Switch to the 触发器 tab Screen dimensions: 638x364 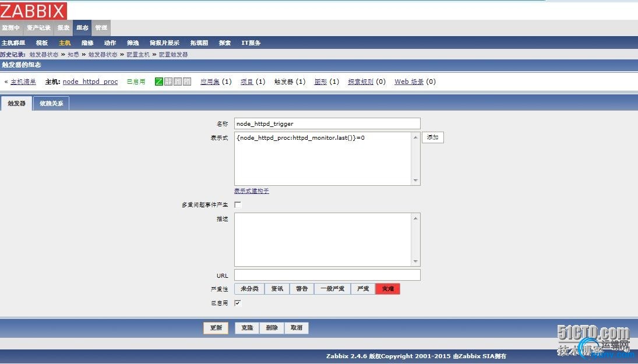(17, 103)
